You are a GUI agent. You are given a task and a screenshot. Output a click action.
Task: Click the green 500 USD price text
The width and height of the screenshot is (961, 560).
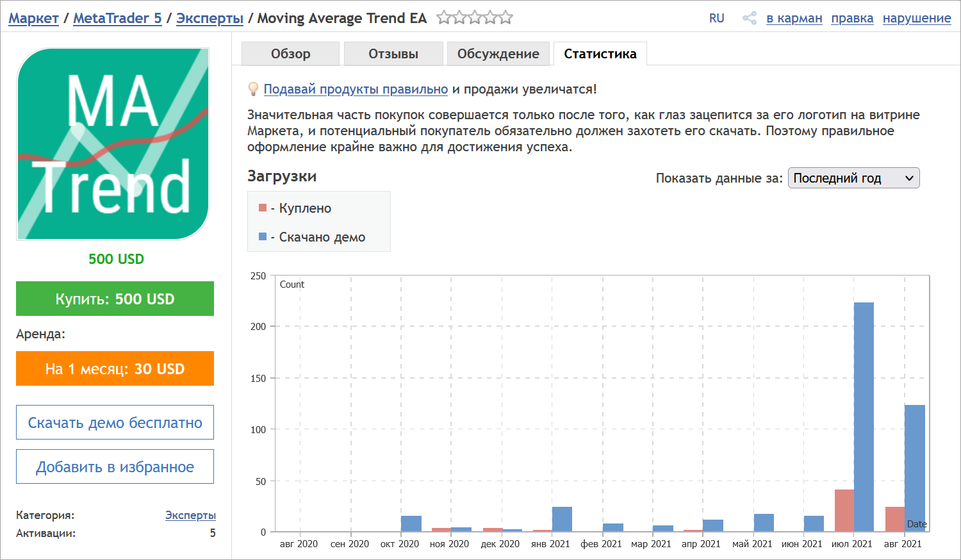[x=116, y=259]
